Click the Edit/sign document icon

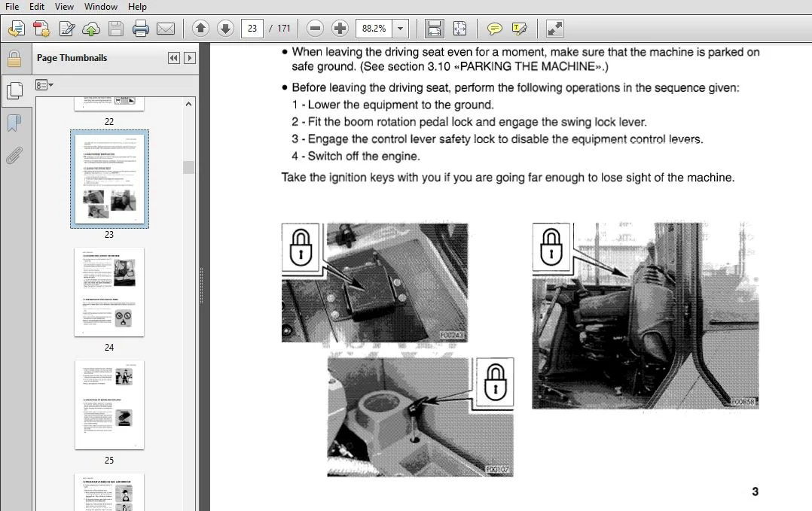[x=67, y=29]
